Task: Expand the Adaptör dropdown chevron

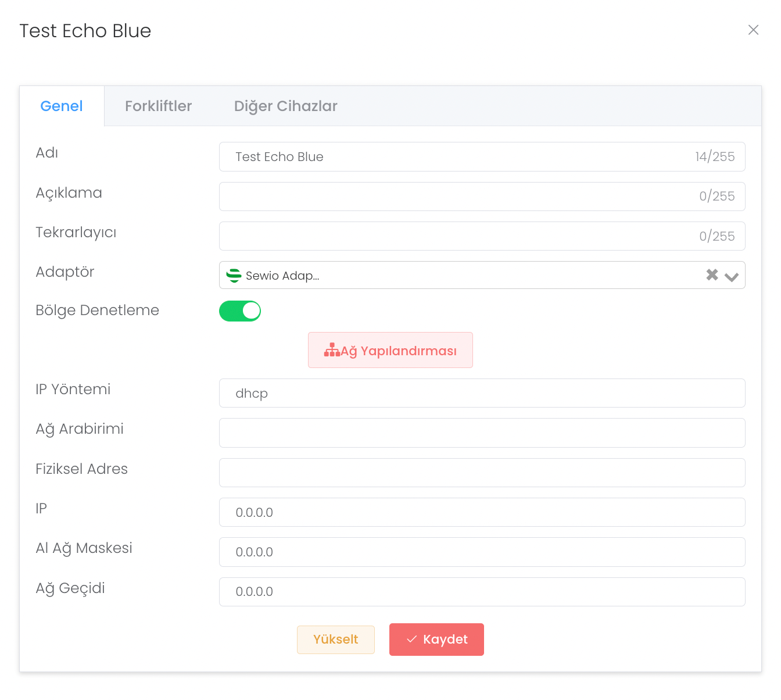Action: click(732, 277)
